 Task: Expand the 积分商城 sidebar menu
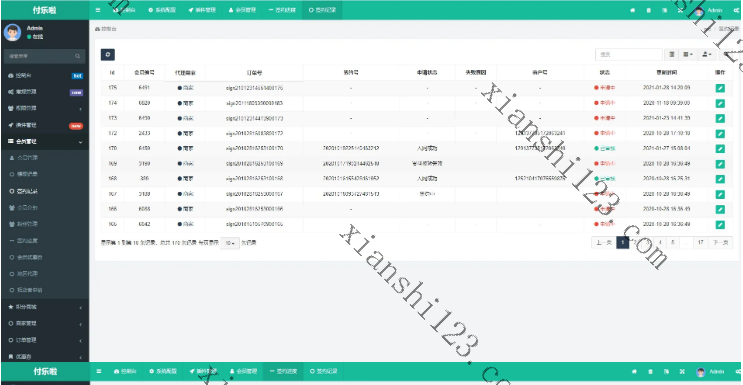pos(45,307)
